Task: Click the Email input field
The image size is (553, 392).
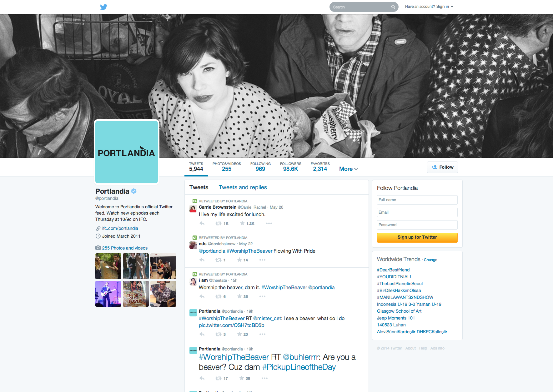Action: click(x=417, y=212)
